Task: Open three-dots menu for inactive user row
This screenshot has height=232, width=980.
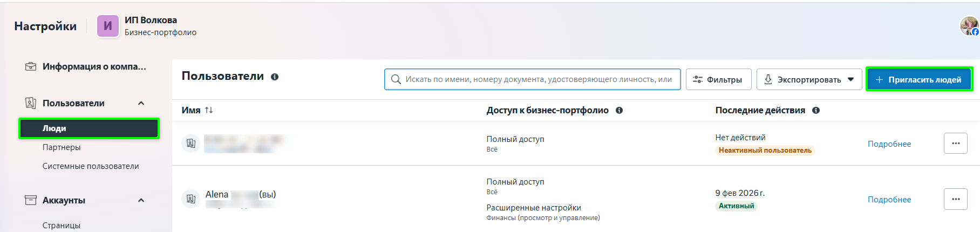Action: coord(955,144)
